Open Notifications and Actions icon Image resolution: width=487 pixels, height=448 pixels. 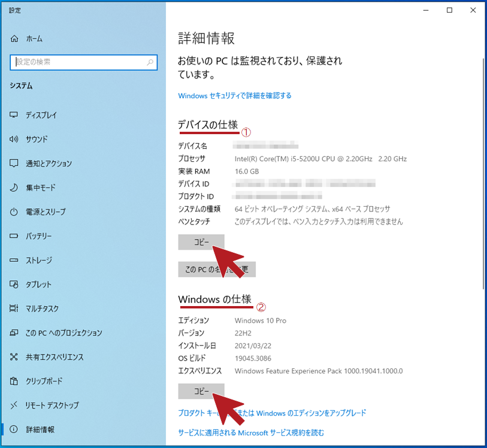point(14,164)
